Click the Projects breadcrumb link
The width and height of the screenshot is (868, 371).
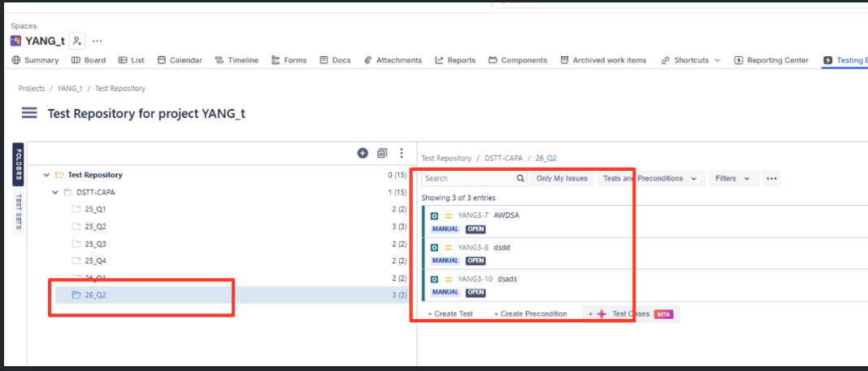pyautogui.click(x=32, y=88)
